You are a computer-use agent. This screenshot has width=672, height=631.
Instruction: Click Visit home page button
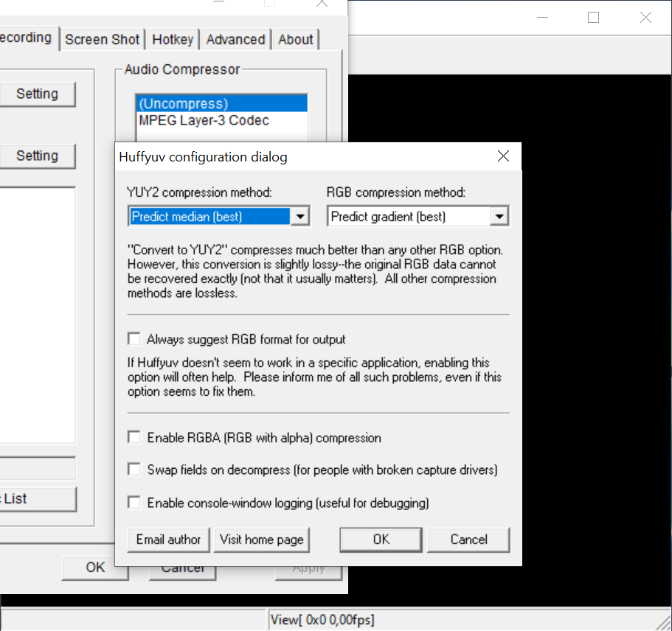261,540
